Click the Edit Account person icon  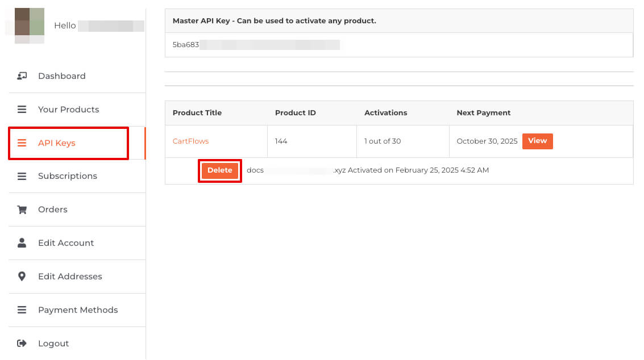pos(22,243)
